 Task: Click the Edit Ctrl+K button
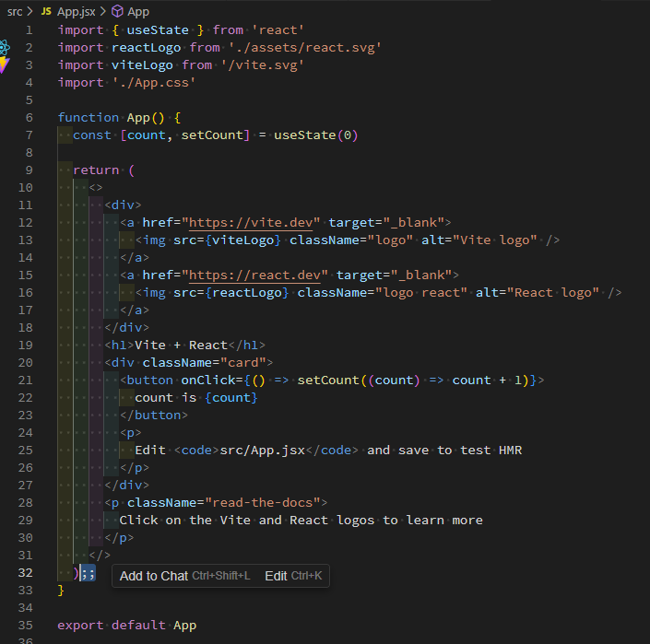(293, 576)
